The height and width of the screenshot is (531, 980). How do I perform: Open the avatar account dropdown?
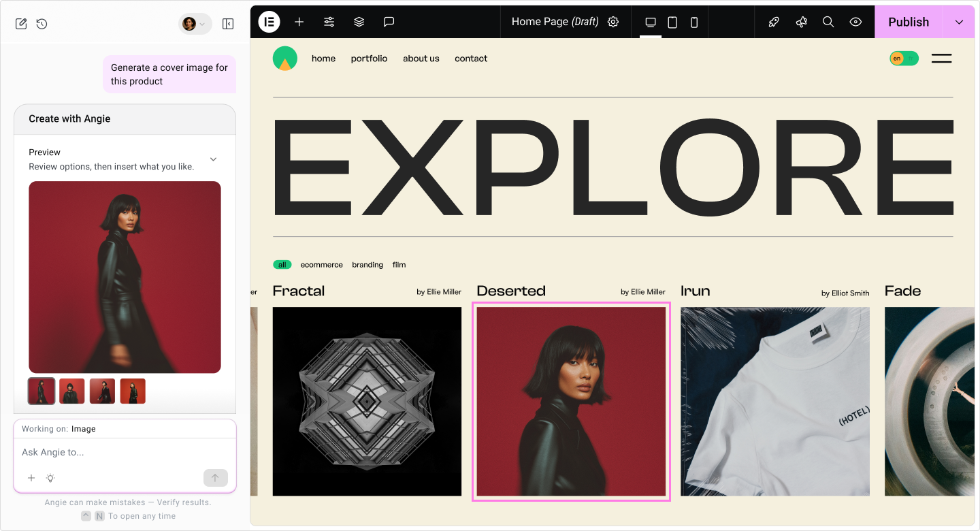(x=195, y=23)
